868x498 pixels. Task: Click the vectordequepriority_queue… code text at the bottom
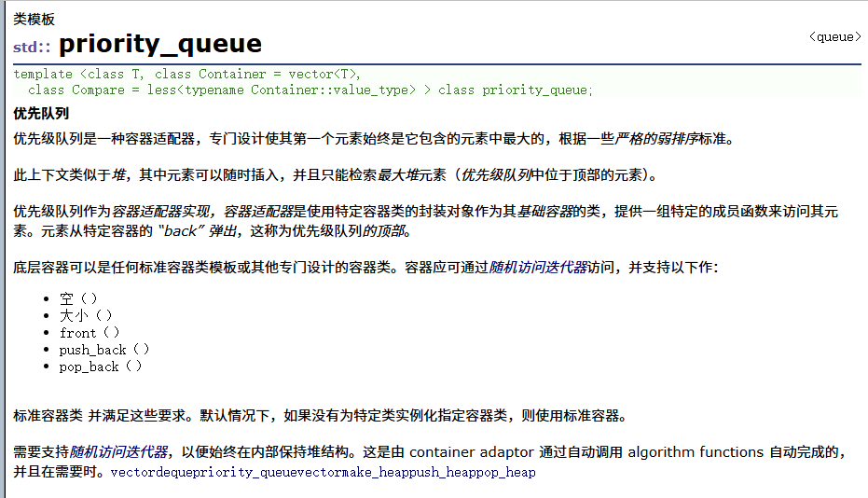click(324, 473)
